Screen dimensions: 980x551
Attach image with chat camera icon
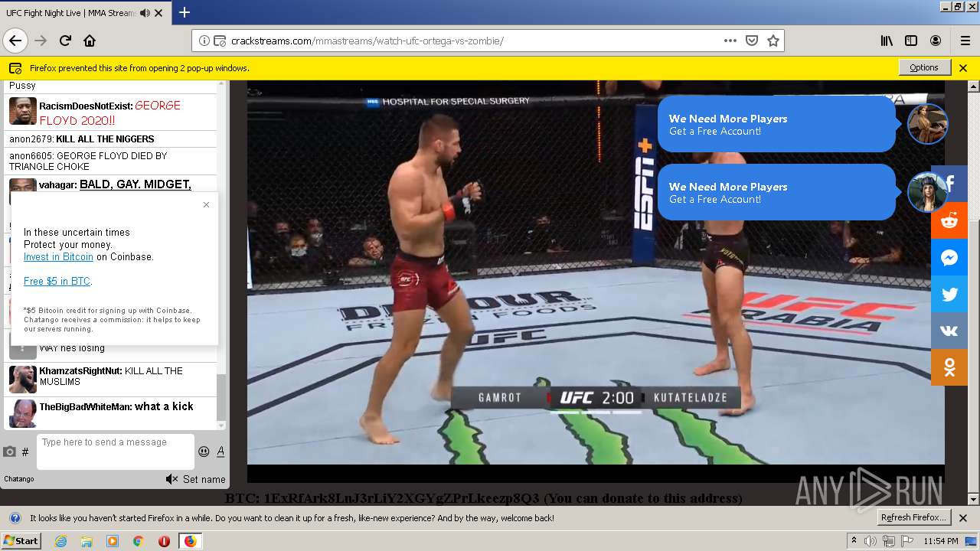(x=9, y=452)
